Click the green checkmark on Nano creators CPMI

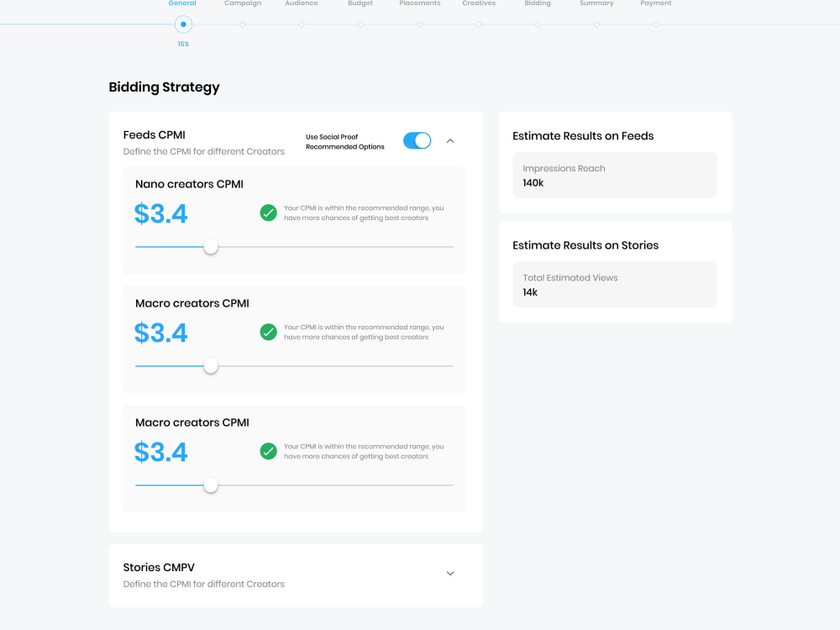tap(268, 213)
